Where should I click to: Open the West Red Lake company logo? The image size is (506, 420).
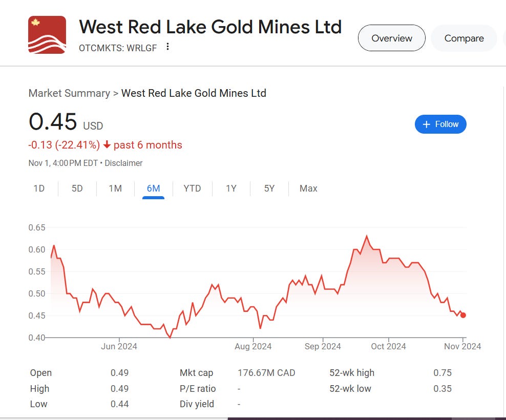[47, 34]
